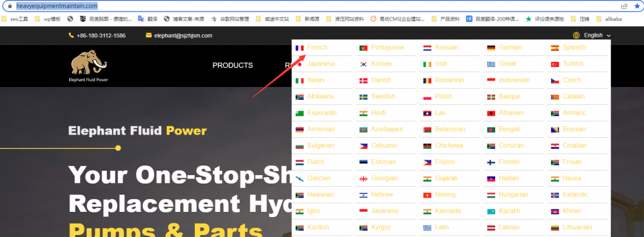Click the Elephant Fluid Power logo

pyautogui.click(x=89, y=66)
